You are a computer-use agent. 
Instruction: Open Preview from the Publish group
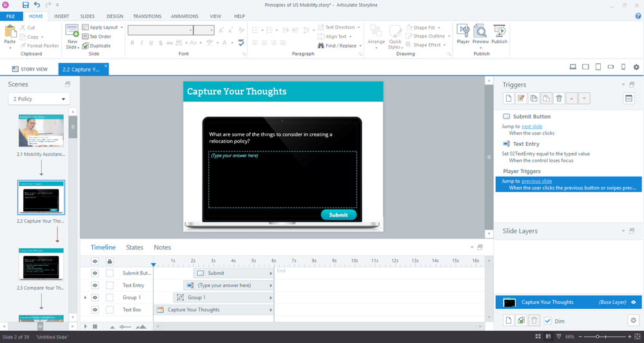click(x=480, y=34)
